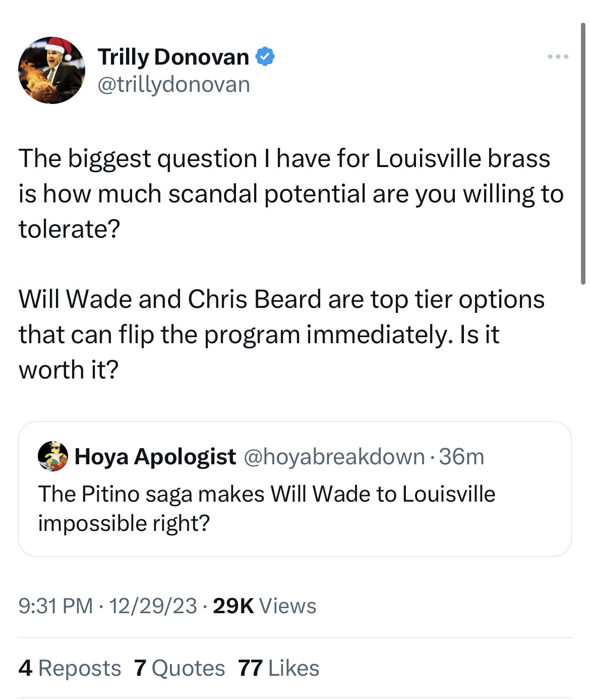Open the quoted Pitino saga post text

click(266, 508)
